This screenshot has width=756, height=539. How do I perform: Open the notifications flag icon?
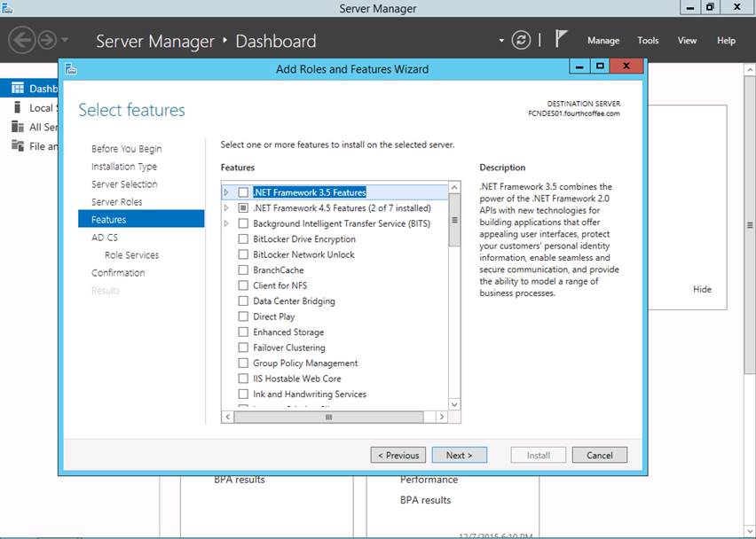tap(561, 39)
